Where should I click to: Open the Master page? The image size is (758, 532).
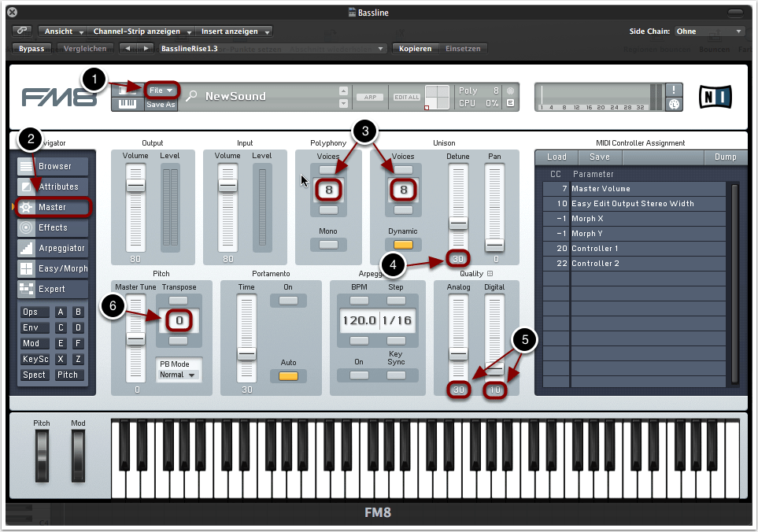[x=53, y=207]
